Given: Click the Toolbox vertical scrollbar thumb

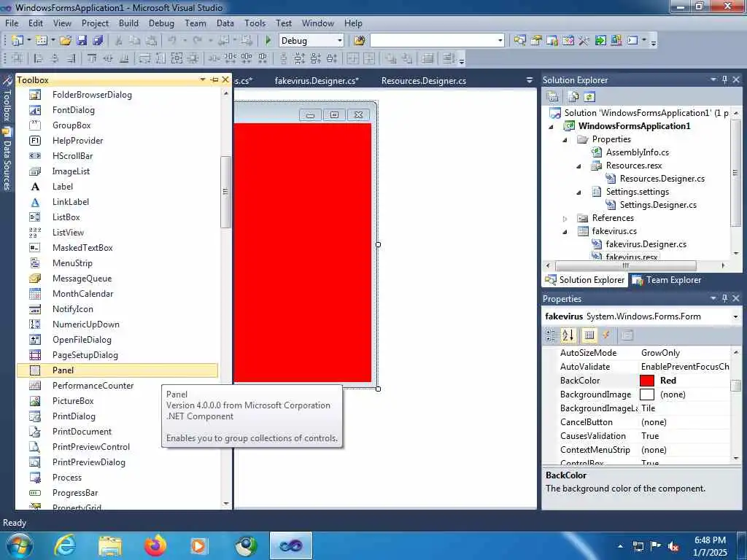Looking at the screenshot, I should pyautogui.click(x=226, y=192).
